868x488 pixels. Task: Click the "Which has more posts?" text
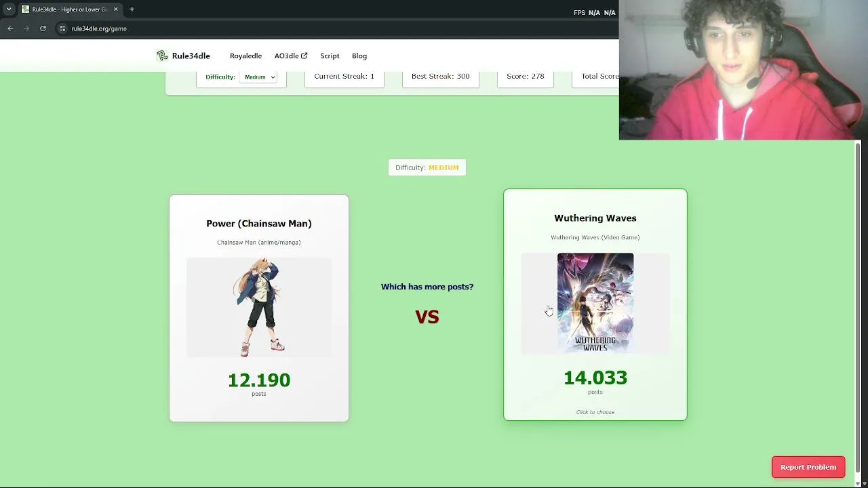pyautogui.click(x=427, y=287)
